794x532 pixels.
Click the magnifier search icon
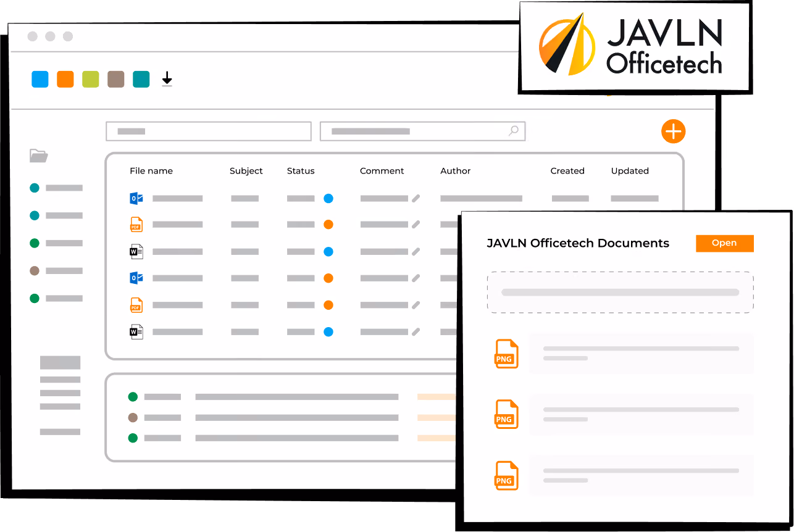pyautogui.click(x=514, y=131)
